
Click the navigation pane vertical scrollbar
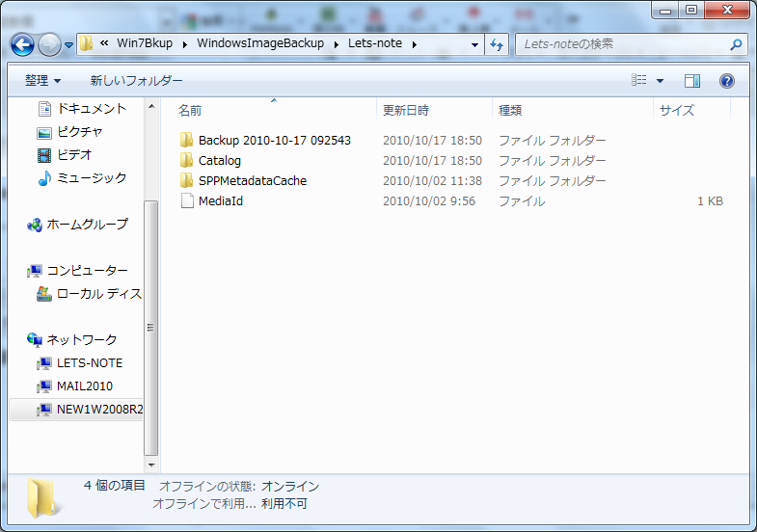coord(149,328)
